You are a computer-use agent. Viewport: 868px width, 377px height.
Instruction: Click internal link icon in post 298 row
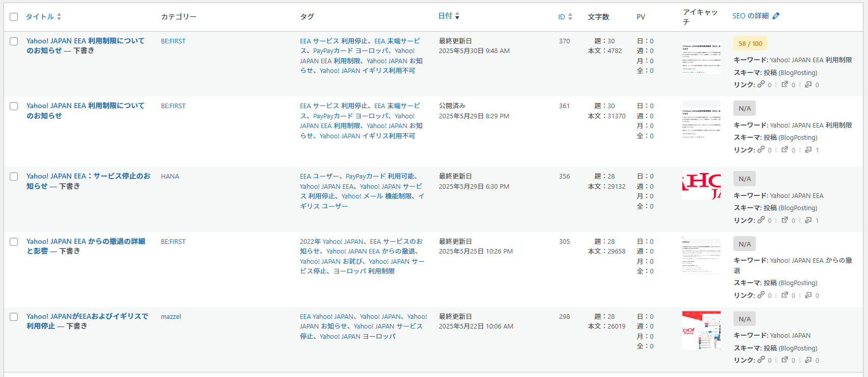[x=761, y=360]
